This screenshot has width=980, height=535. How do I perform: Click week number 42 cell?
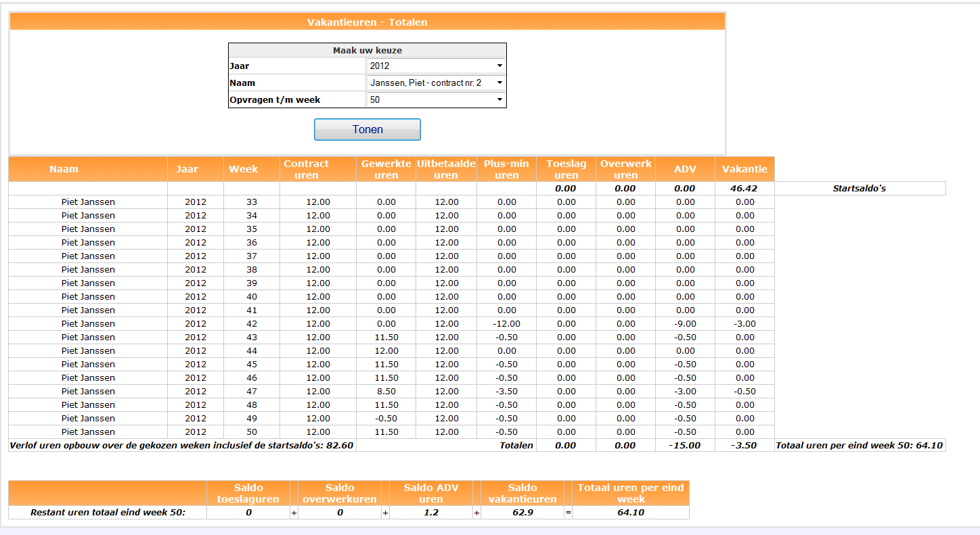[252, 323]
